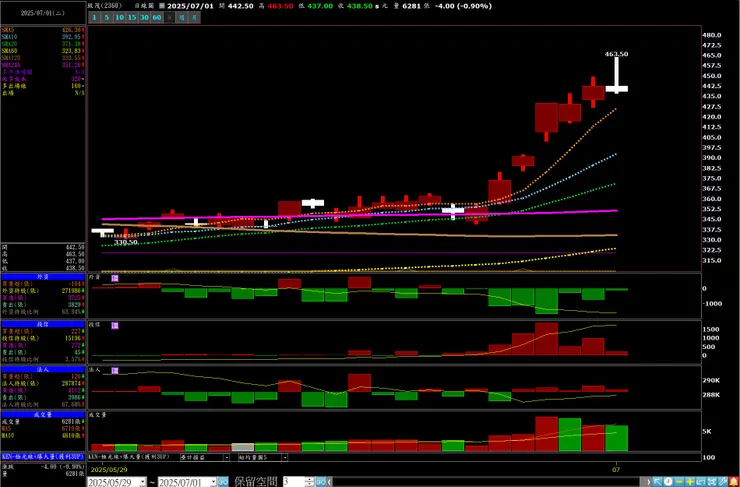740x487 pixels.
Task: Click the fit-to-screen expand icon
Action: 711,482
